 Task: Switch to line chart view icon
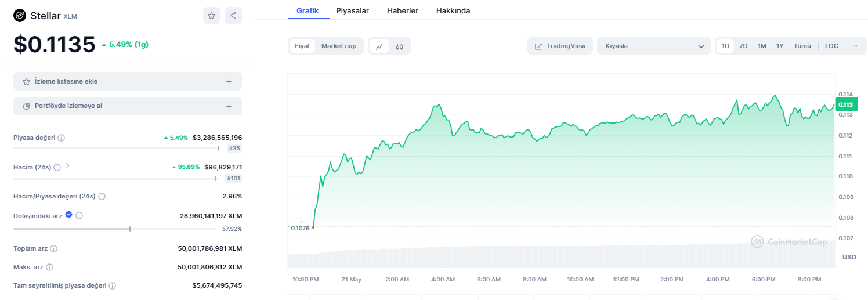point(379,46)
